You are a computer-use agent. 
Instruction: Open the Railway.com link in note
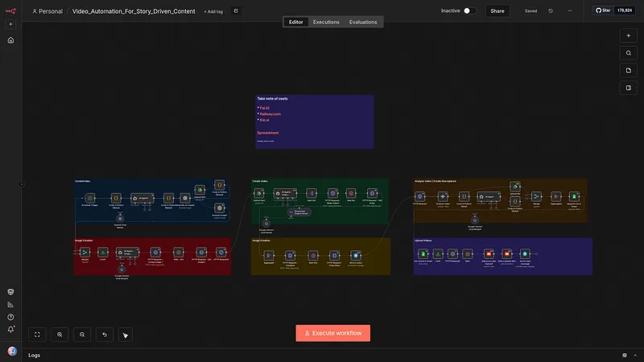[270, 114]
